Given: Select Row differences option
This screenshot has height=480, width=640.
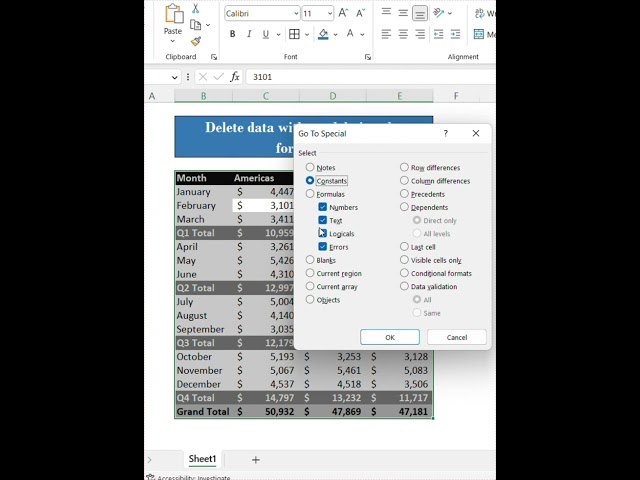Looking at the screenshot, I should coord(404,167).
